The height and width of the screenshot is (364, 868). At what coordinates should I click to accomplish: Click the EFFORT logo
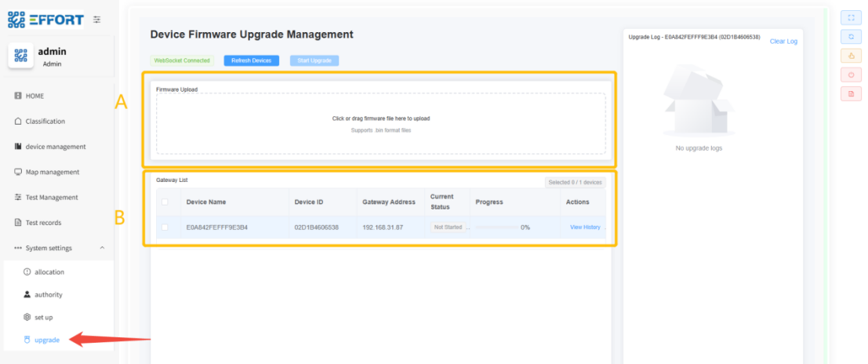[x=45, y=20]
